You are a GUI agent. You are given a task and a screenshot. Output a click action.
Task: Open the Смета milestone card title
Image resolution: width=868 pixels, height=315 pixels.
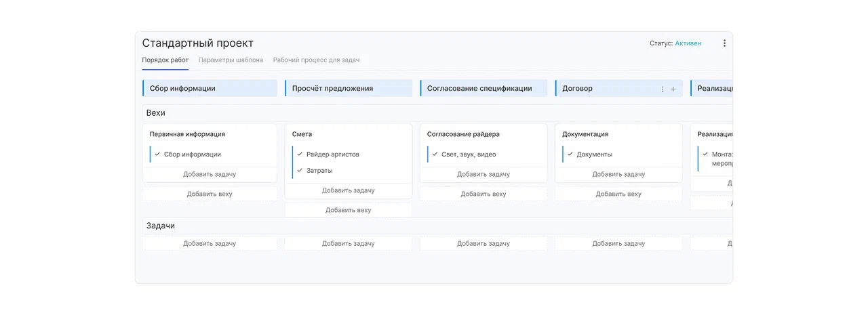tap(302, 134)
